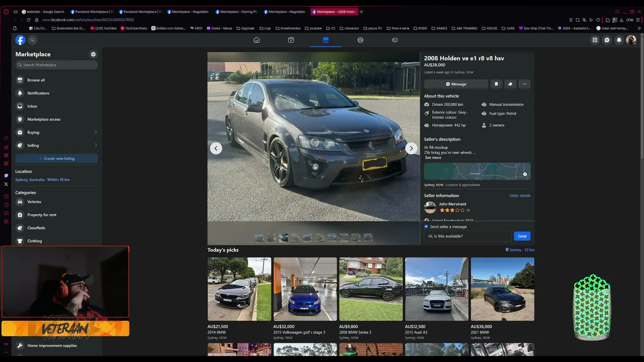644x362 pixels.
Task: Open seller John Merverant profile
Action: coord(452,204)
